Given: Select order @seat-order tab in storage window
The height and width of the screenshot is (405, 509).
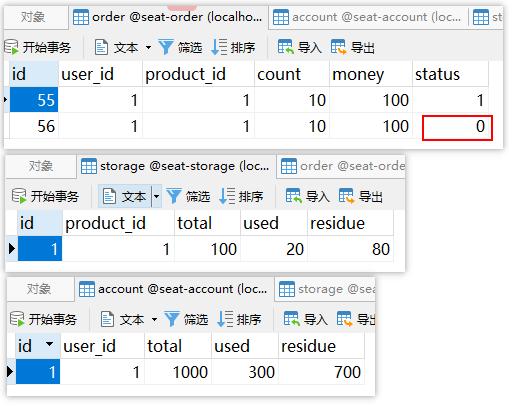Looking at the screenshot, I should coord(341,166).
